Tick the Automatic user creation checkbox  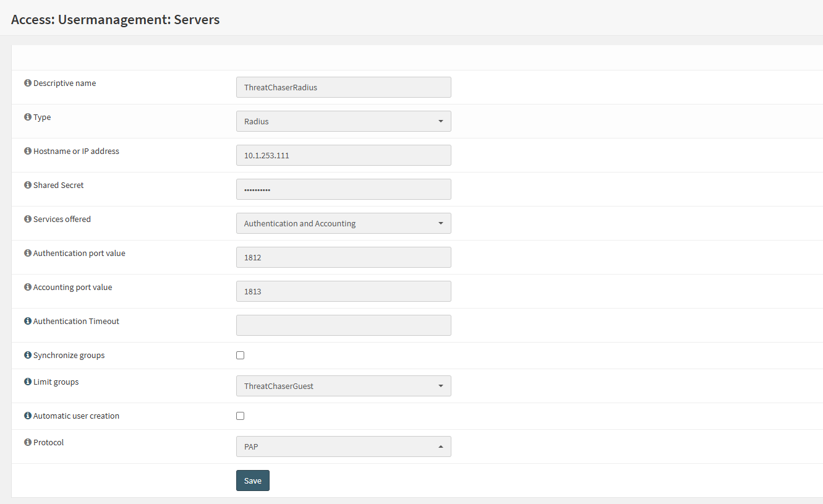[x=241, y=416]
